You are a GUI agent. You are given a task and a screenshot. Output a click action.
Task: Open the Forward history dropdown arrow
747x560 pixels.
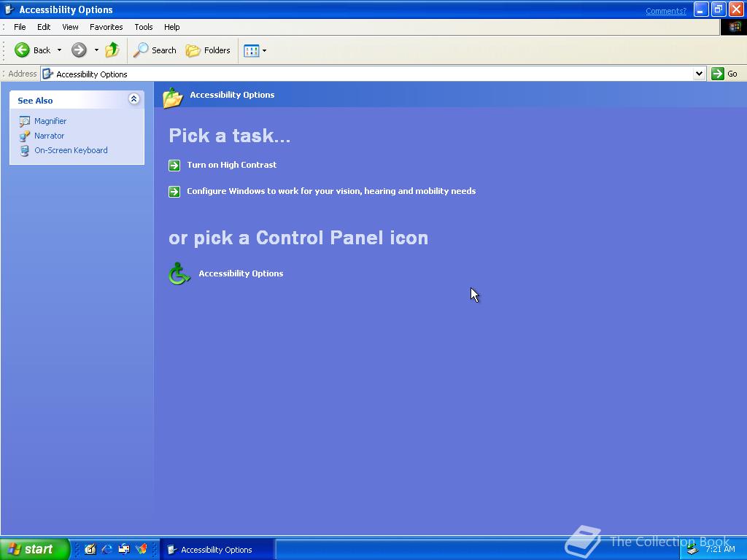pos(96,50)
